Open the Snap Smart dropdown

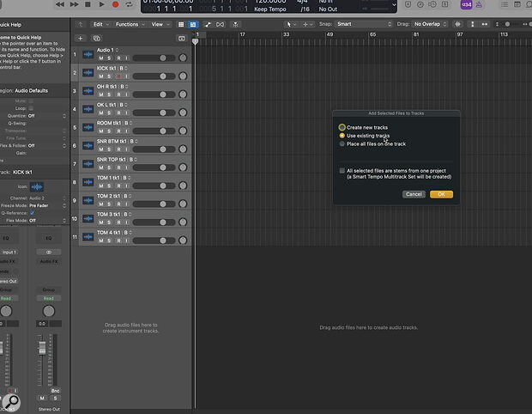tap(364, 24)
